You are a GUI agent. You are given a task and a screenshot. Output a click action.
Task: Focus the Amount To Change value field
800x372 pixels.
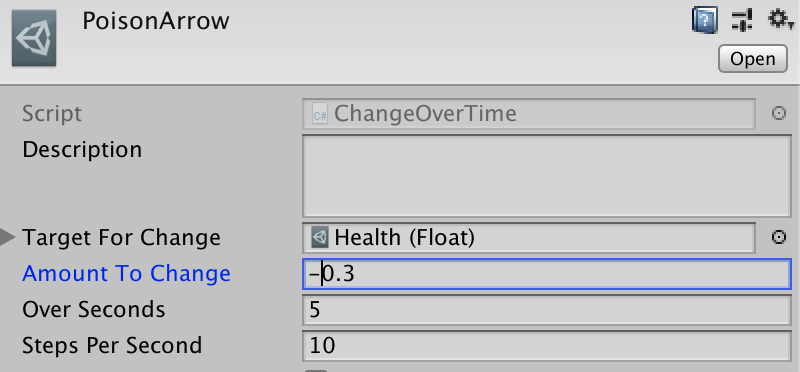pos(546,274)
